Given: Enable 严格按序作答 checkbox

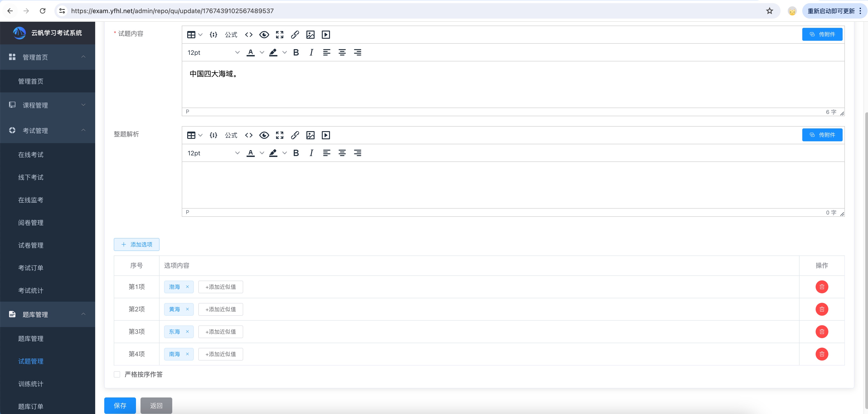Looking at the screenshot, I should click(x=117, y=374).
